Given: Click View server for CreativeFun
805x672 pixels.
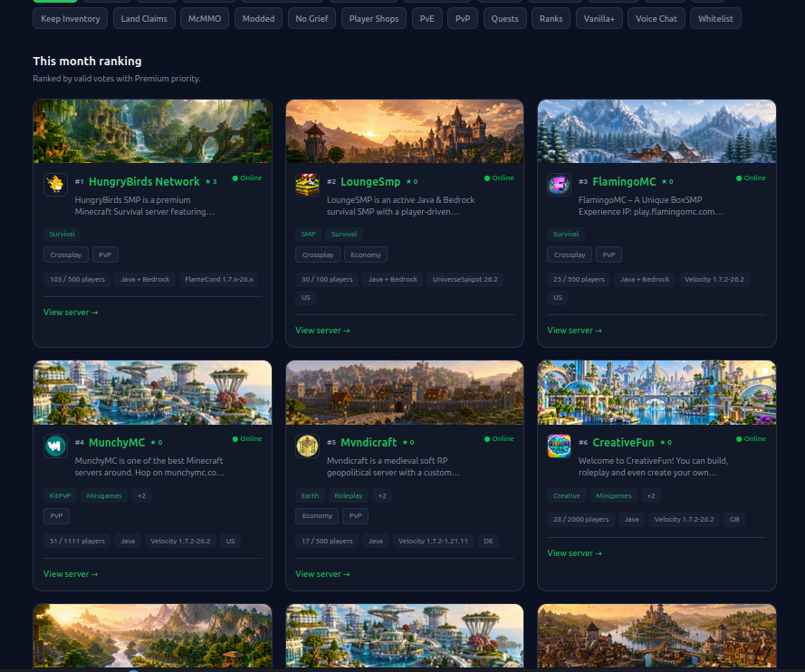Looking at the screenshot, I should [574, 553].
